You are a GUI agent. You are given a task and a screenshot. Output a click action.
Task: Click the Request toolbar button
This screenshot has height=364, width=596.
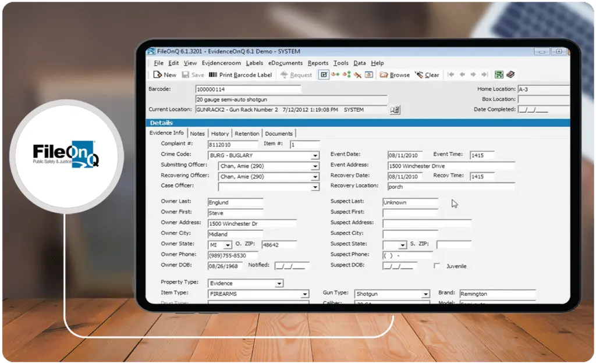pos(296,75)
